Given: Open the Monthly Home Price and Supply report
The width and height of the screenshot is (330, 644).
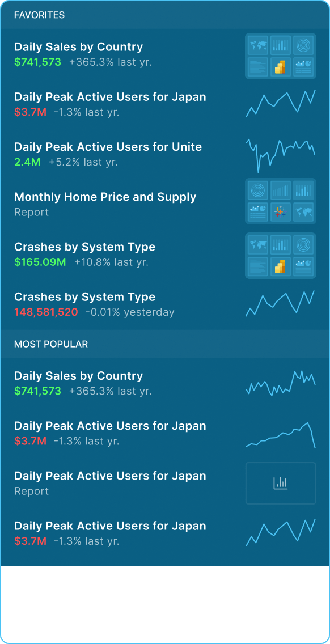Looking at the screenshot, I should [105, 197].
